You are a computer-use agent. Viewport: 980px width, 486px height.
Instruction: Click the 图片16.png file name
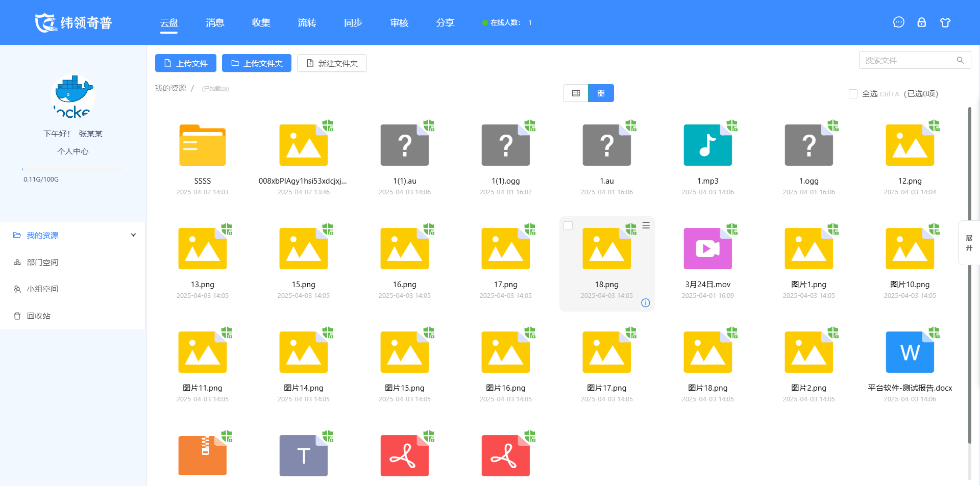click(x=506, y=388)
